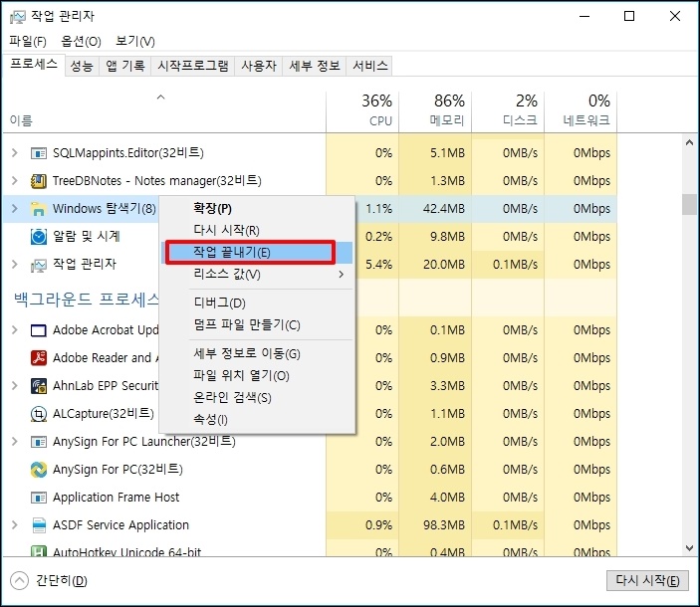Click the scrollbar up arrow
700x607 pixels.
tap(689, 142)
